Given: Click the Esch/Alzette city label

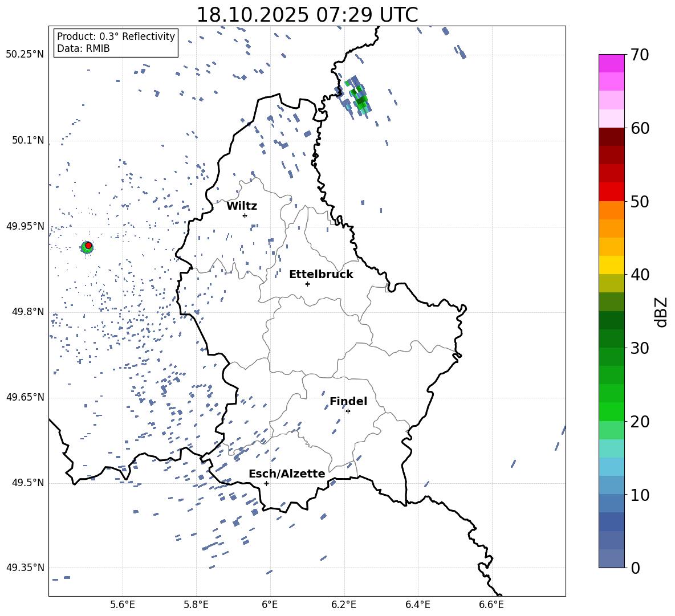Looking at the screenshot, I should tap(287, 474).
